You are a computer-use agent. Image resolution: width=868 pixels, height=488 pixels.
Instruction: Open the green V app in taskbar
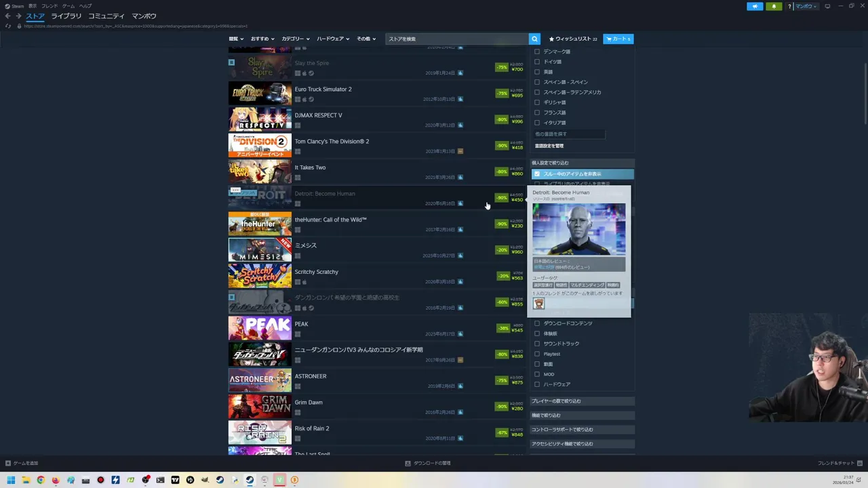tap(279, 480)
